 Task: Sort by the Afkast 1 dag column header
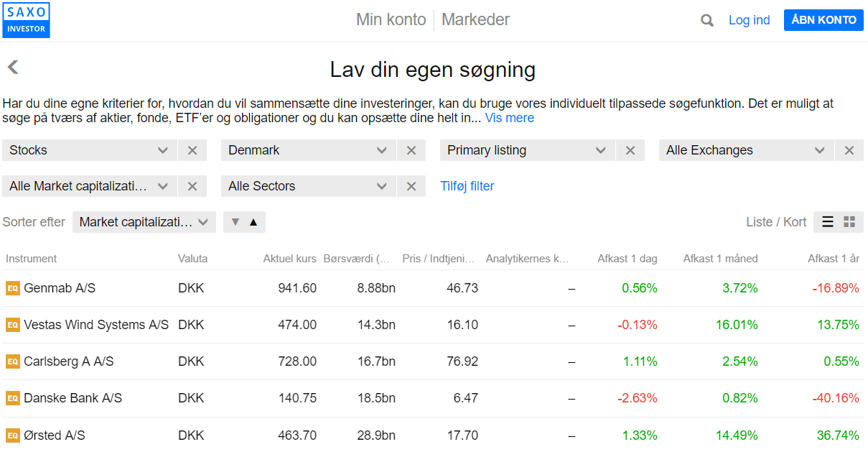coord(627,259)
